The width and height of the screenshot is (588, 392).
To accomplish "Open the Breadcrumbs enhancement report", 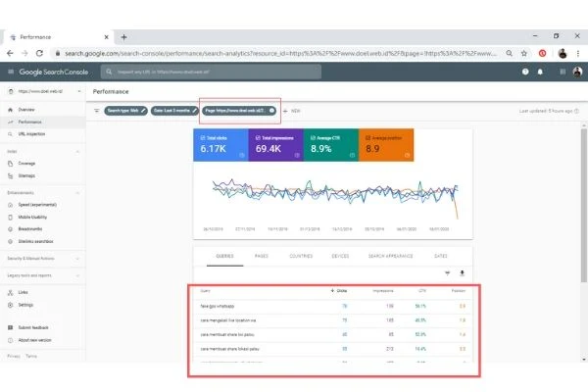I will 30,229.
